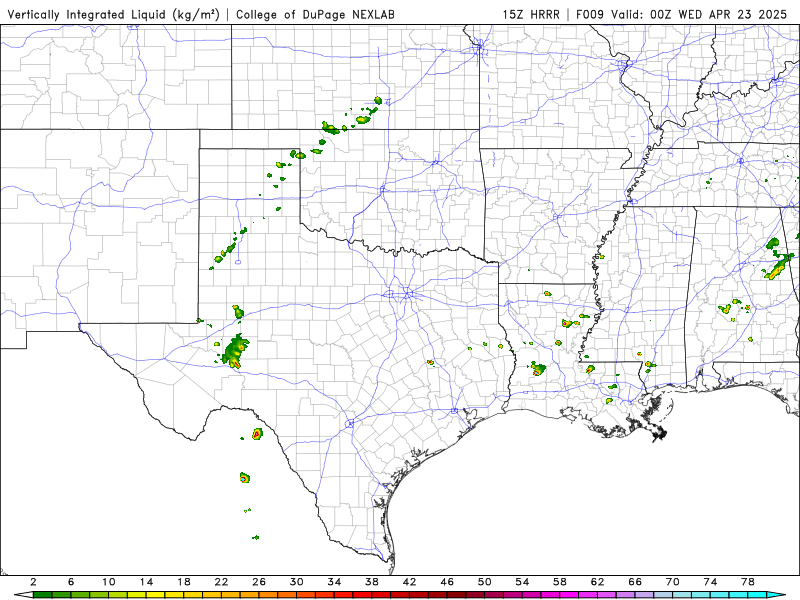800x600 pixels.
Task: Click the legend value 34
Action: [x=334, y=582]
